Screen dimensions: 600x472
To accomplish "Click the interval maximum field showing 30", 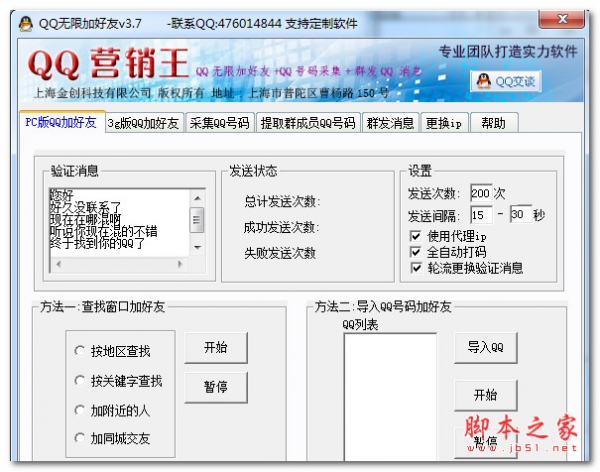I will click(x=521, y=214).
